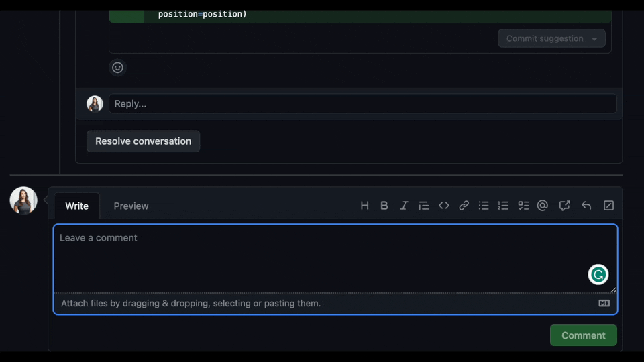Apply italic formatting to comment text
This screenshot has width=644, height=362.
click(x=404, y=206)
